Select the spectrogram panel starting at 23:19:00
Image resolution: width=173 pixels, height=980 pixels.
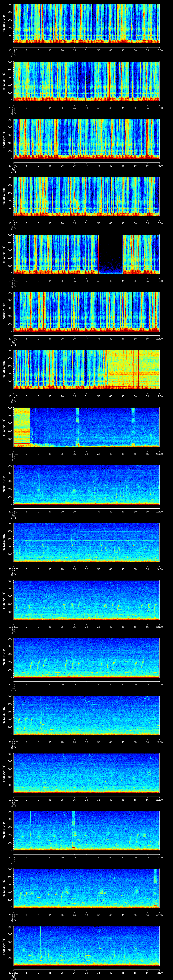pos(87,312)
